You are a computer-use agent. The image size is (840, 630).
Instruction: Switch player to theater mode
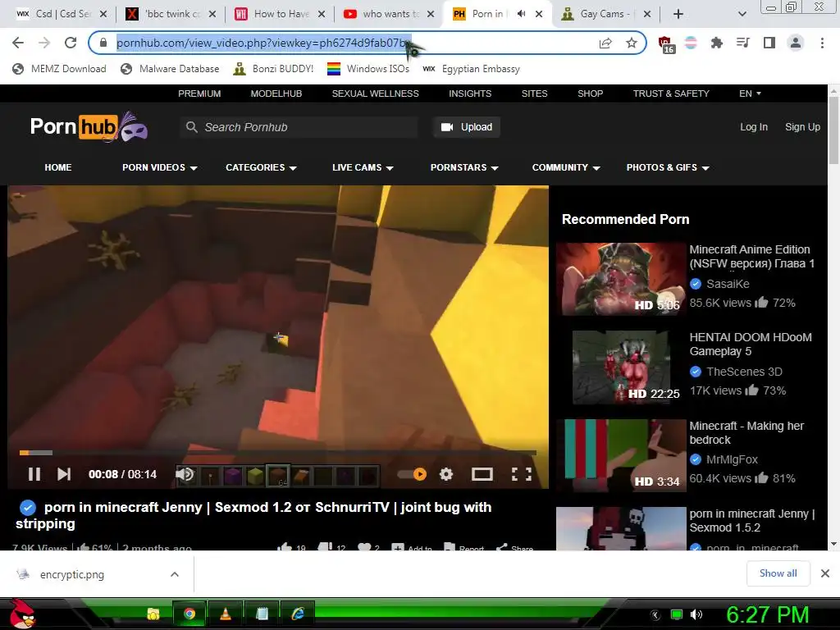click(x=482, y=474)
